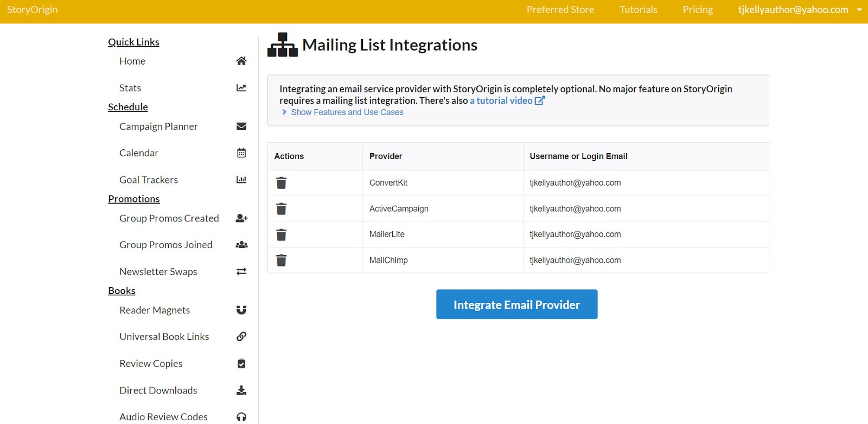
Task: Go to Home in Quick Links
Action: pyautogui.click(x=132, y=61)
